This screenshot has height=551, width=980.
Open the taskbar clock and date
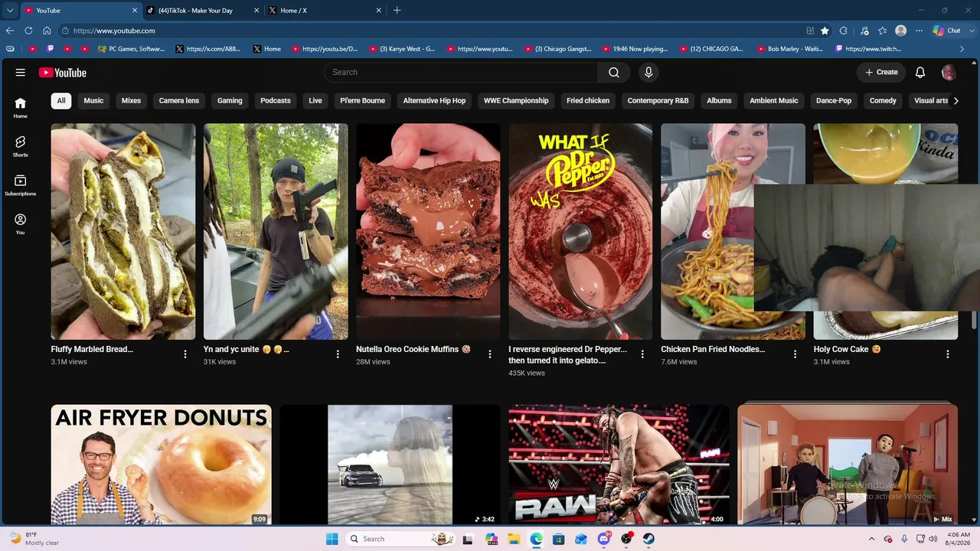tap(959, 539)
